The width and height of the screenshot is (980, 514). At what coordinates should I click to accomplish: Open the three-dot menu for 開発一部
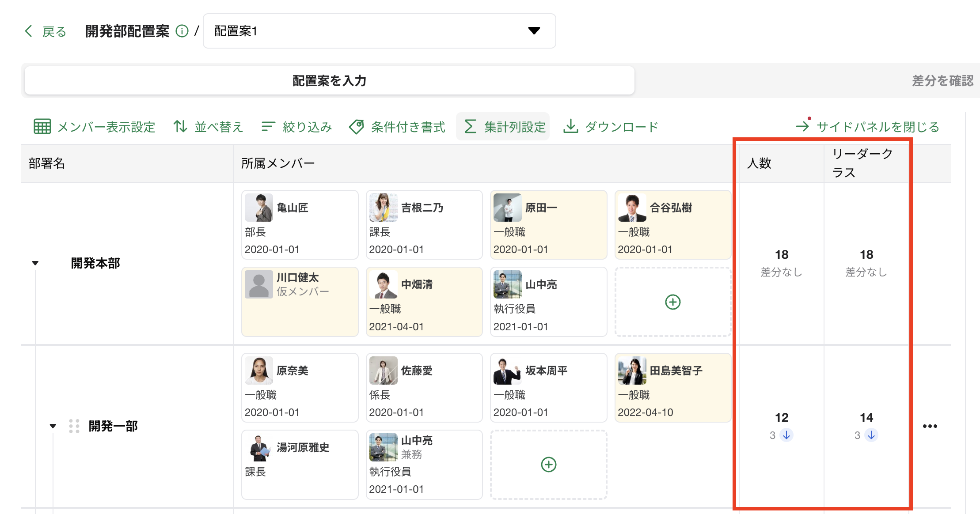930,426
